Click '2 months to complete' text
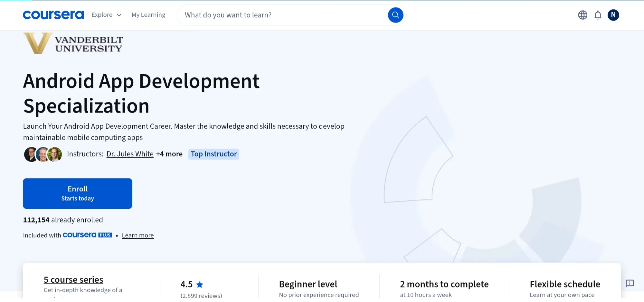The height and width of the screenshot is (302, 644). coord(444,284)
